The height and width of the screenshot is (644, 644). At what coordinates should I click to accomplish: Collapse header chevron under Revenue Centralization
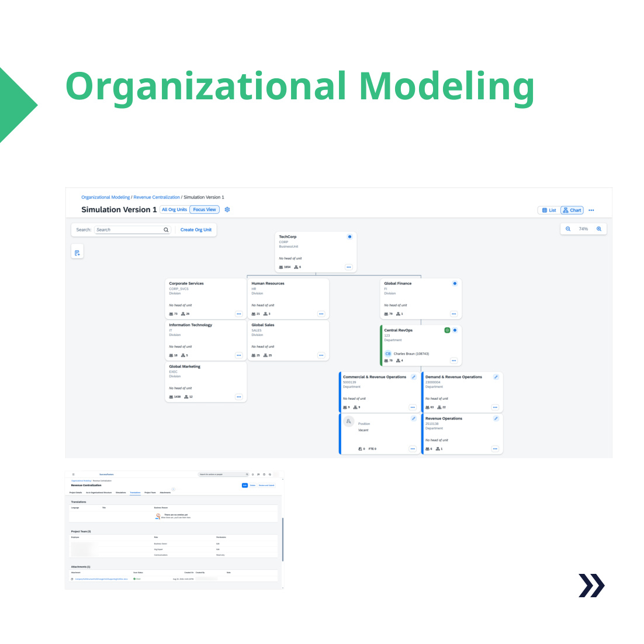click(x=174, y=489)
